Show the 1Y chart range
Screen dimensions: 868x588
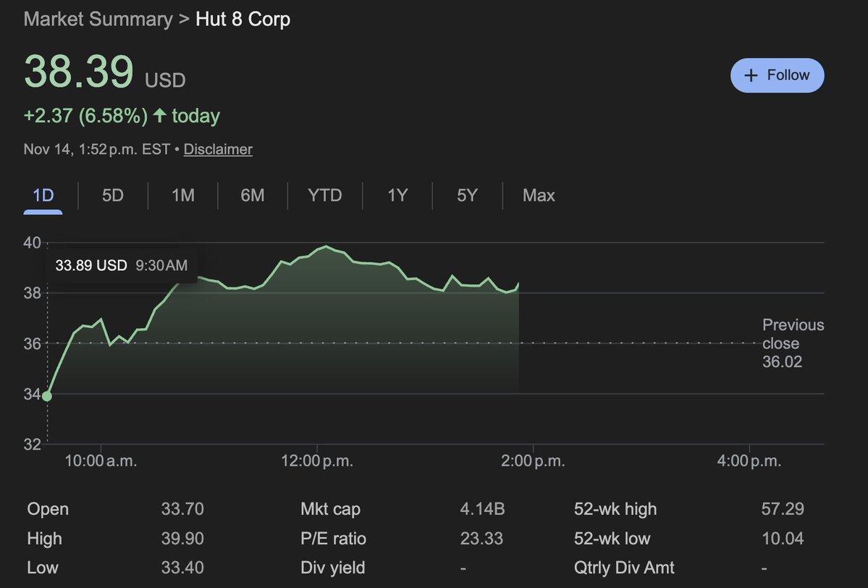397,196
